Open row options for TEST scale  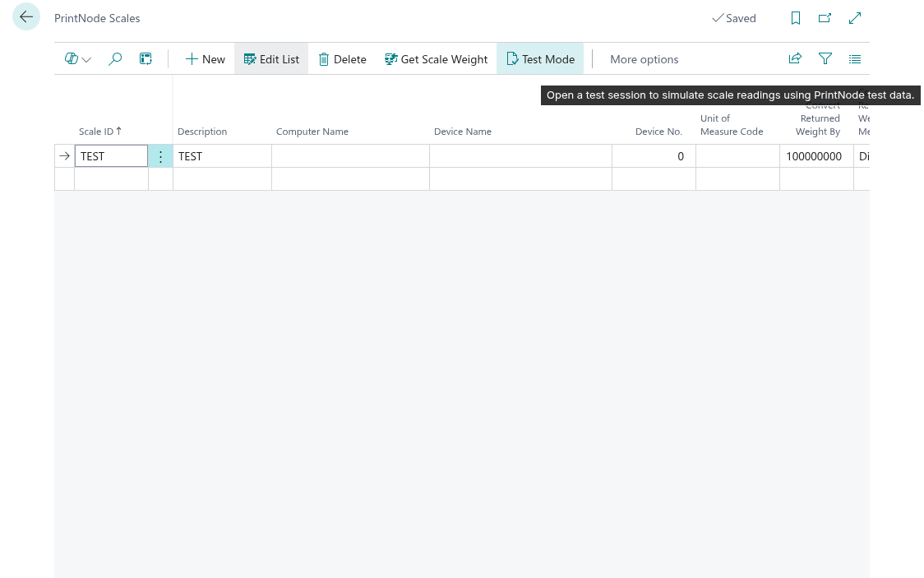tap(160, 156)
